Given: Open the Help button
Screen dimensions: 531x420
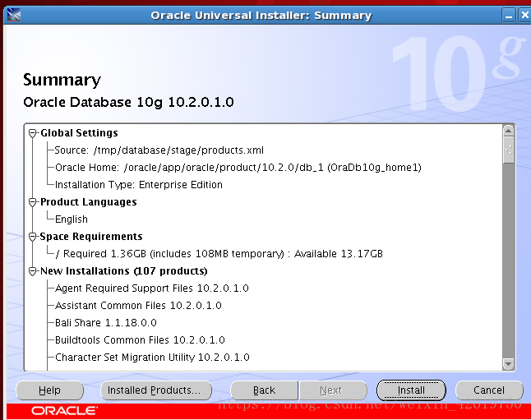Looking at the screenshot, I should pyautogui.click(x=50, y=390).
